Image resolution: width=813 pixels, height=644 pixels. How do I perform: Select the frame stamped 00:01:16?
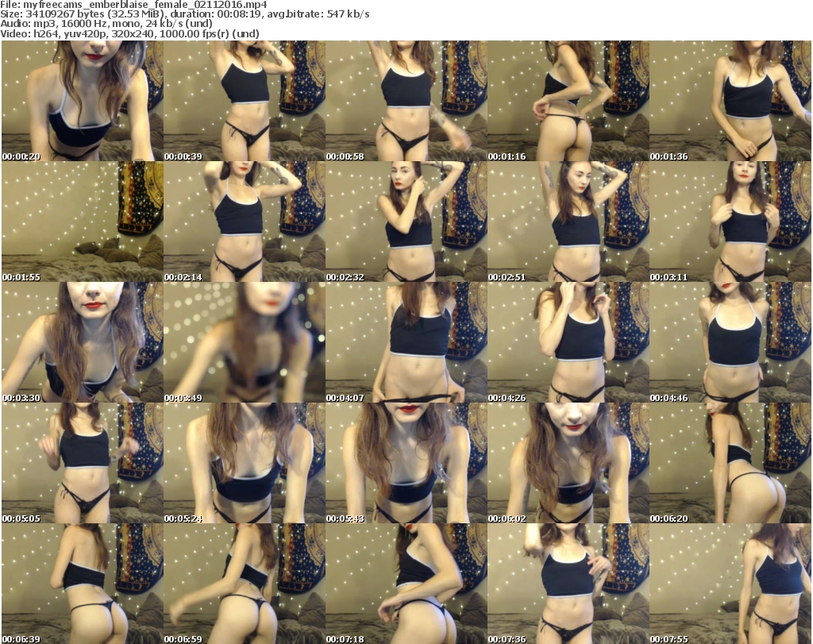point(568,101)
